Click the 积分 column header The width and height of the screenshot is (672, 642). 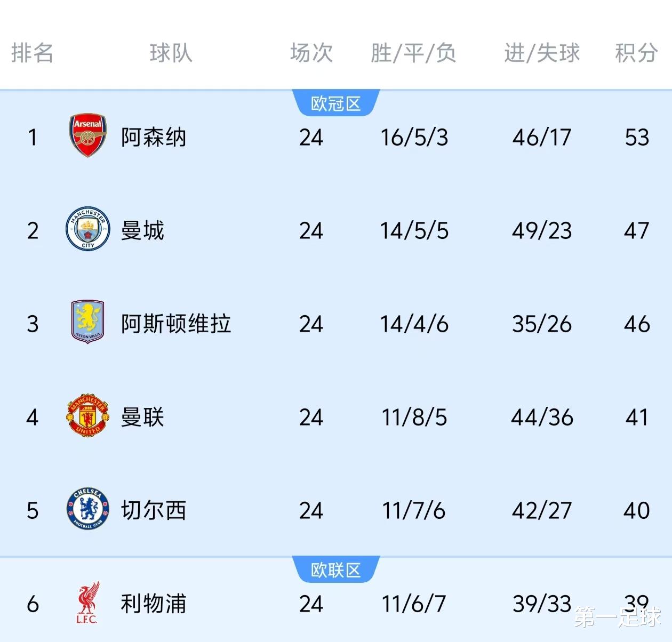[x=636, y=53]
